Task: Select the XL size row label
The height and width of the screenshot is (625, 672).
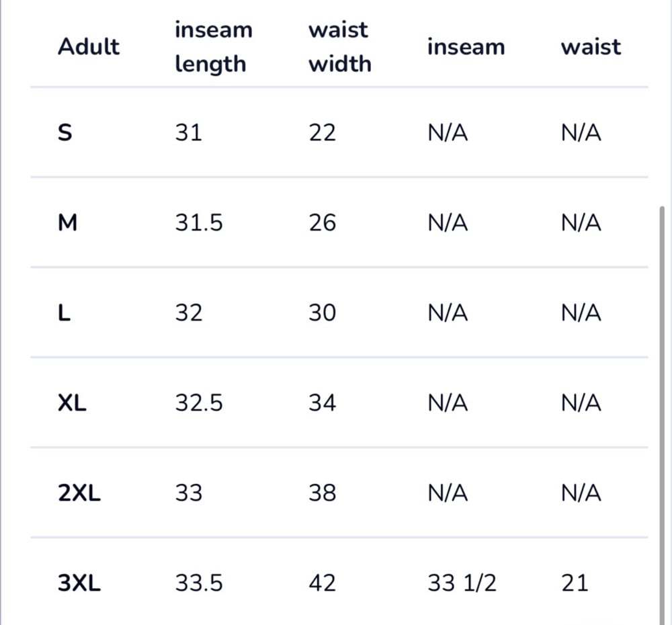Action: [x=73, y=403]
